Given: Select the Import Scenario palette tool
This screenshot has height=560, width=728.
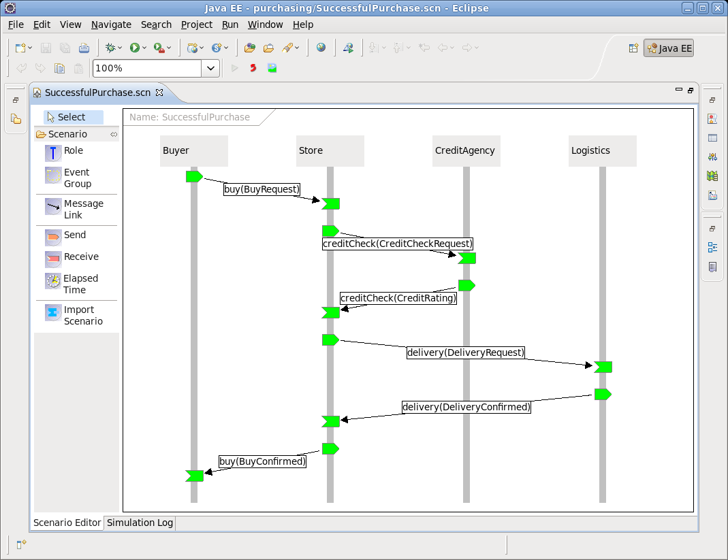Looking at the screenshot, I should pyautogui.click(x=76, y=315).
